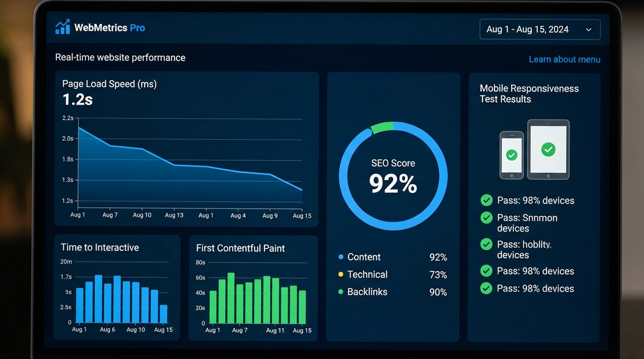This screenshot has width=644, height=359.
Task: Click the 1.2s load speed value
Action: 77,100
